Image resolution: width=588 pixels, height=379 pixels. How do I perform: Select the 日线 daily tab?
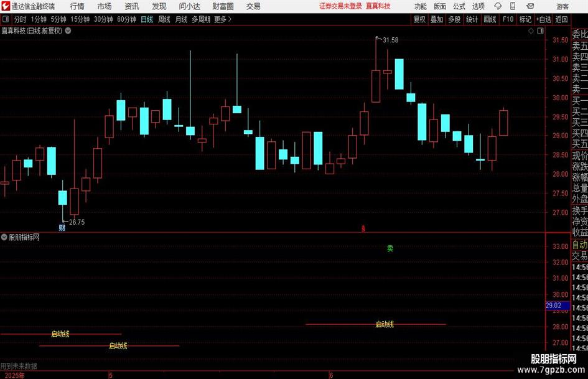pos(147,19)
